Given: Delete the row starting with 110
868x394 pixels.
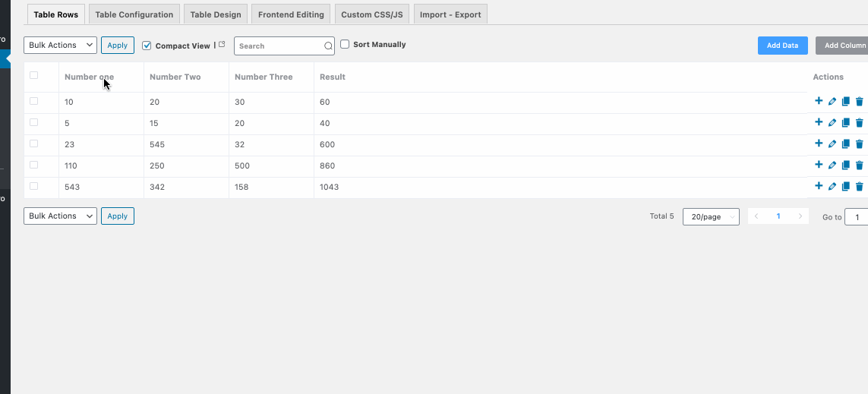Looking at the screenshot, I should (860, 165).
